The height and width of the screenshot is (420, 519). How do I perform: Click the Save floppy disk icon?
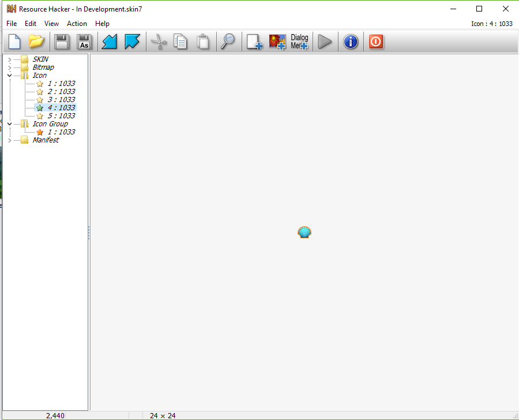pyautogui.click(x=62, y=42)
